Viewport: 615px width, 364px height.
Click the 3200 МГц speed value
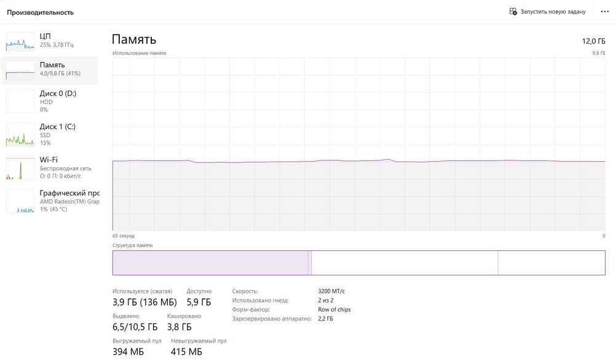[331, 291]
